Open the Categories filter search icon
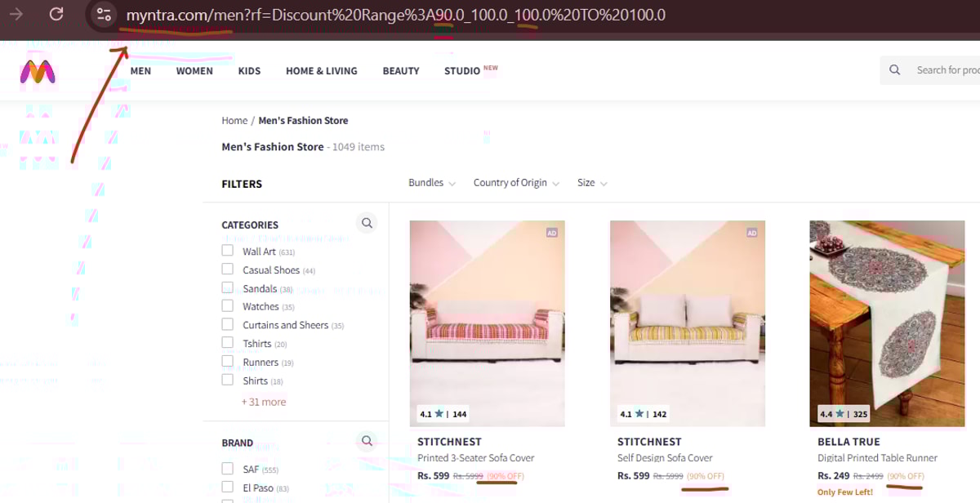Screen dimensions: 980x503 pyautogui.click(x=367, y=223)
